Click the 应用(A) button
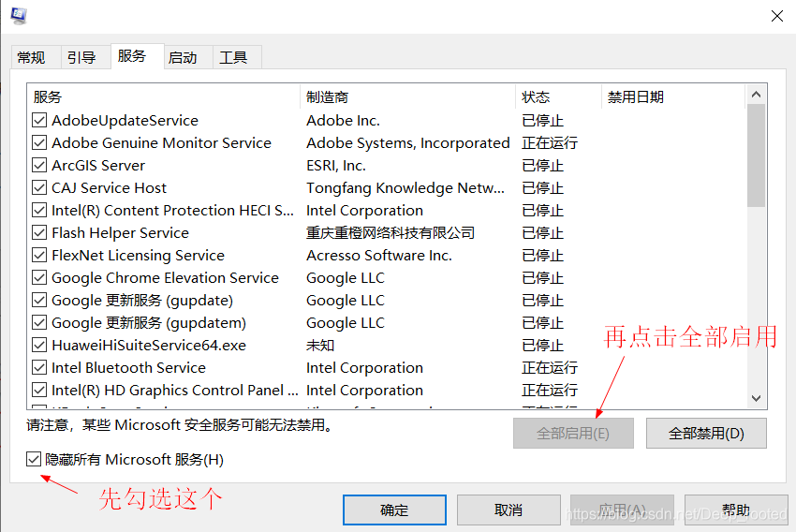 tap(623, 510)
